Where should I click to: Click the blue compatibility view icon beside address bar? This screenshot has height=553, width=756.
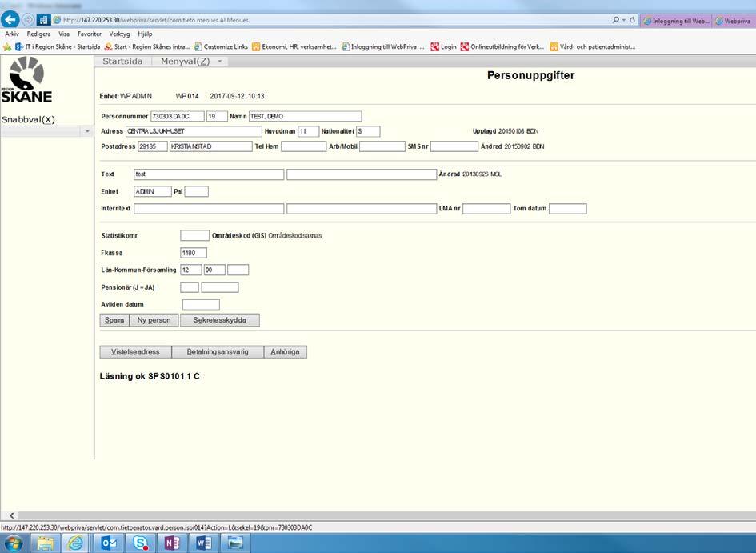pos(43,20)
